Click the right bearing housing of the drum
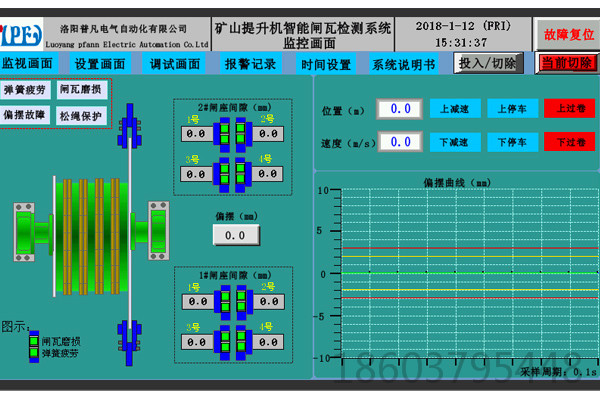Viewport: 600px width, 400px height. tap(157, 232)
